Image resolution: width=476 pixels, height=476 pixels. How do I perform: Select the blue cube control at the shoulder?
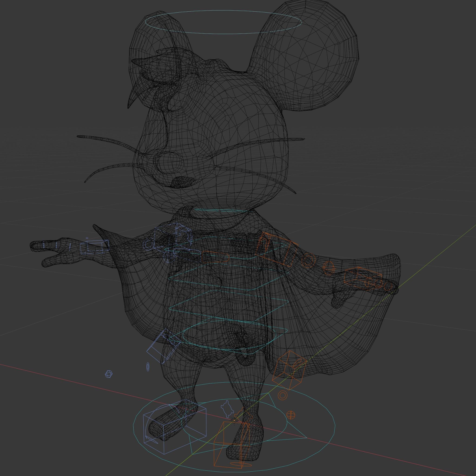(x=173, y=236)
